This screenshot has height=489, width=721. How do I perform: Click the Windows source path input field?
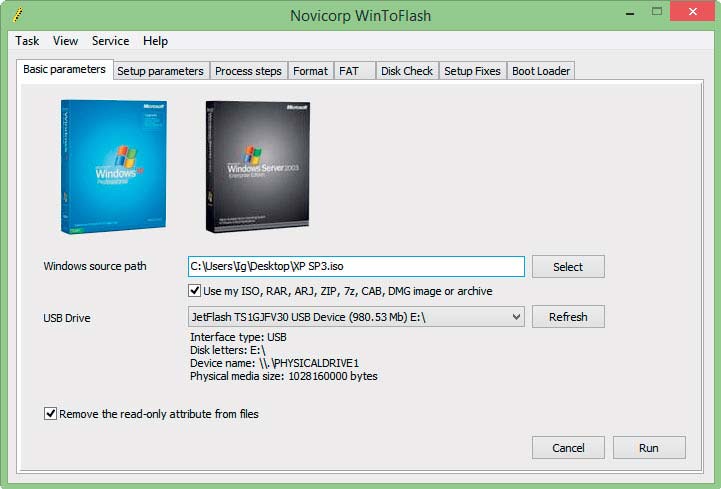click(356, 266)
